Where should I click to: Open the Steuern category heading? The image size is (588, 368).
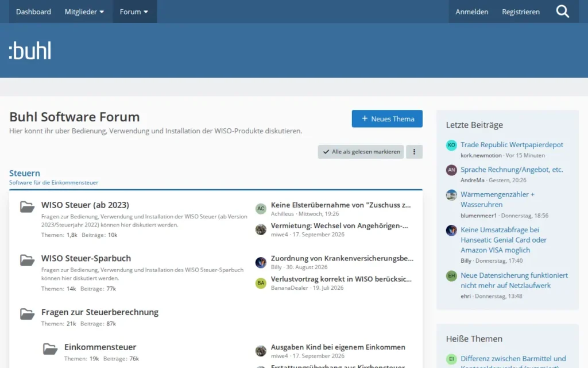click(24, 173)
